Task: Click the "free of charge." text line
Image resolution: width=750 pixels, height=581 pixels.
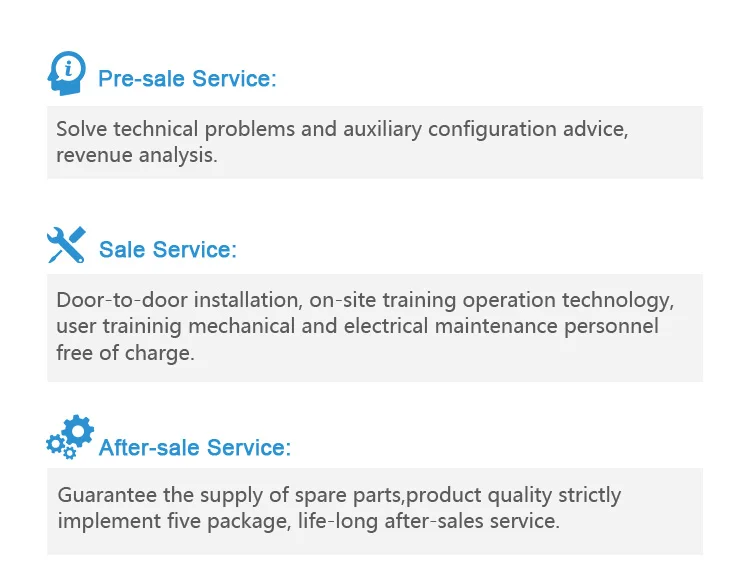Action: [x=125, y=352]
